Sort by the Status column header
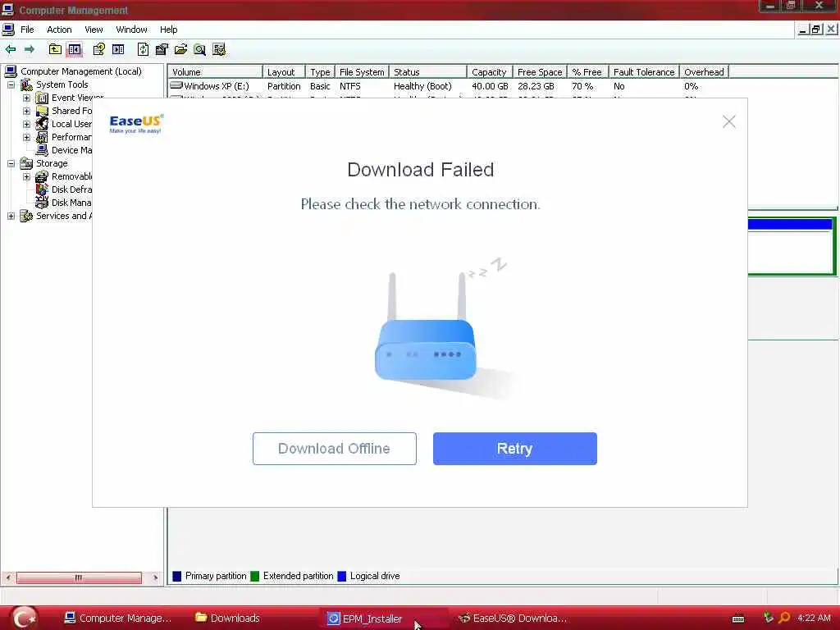Image resolution: width=840 pixels, height=630 pixels. [427, 72]
